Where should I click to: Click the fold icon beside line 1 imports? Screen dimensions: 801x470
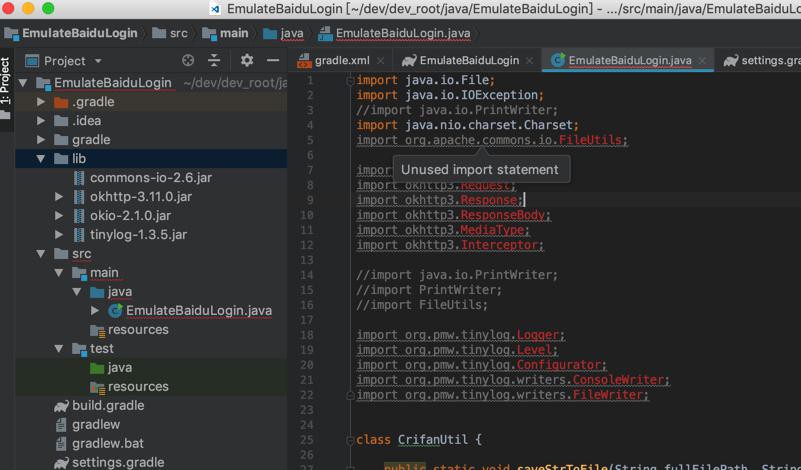tap(350, 80)
